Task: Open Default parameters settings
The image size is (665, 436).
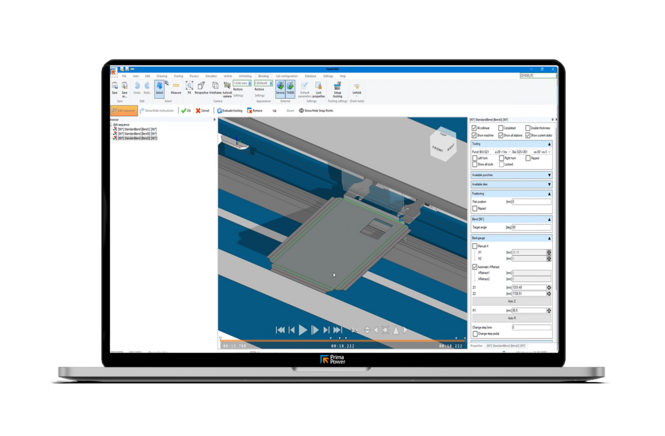Action: pyautogui.click(x=304, y=88)
